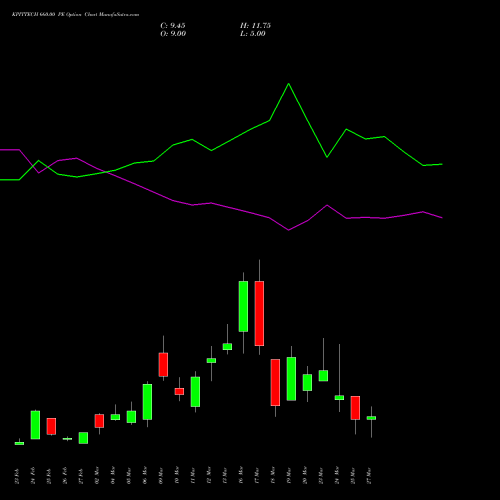Click the '26 Feb' date label
500x500 pixels.
coord(65,476)
